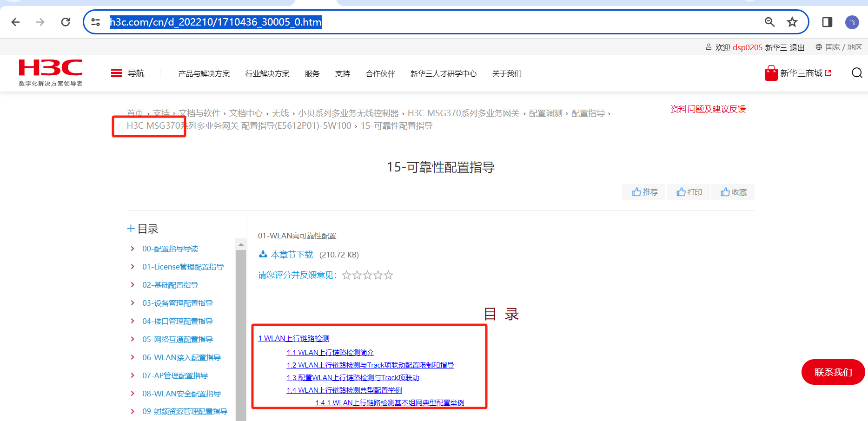Open the 新华三商城 shopping bag icon

[x=771, y=73]
